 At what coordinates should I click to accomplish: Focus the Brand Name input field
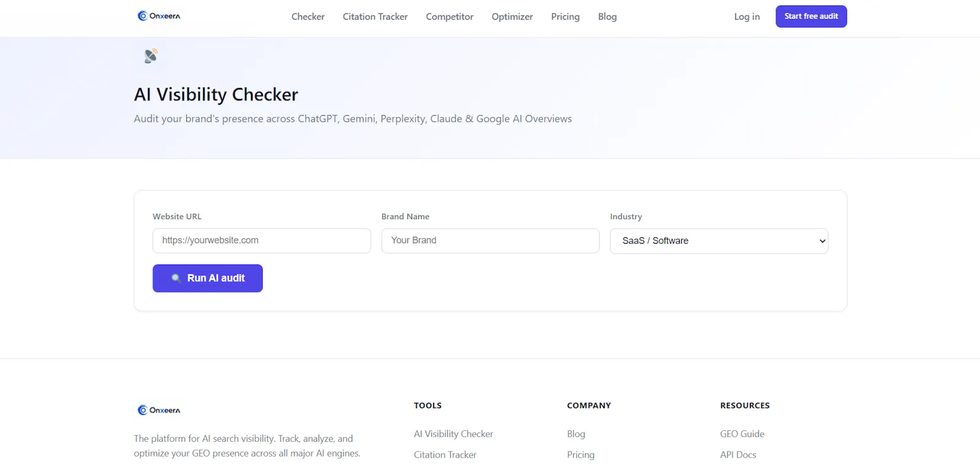(x=490, y=241)
